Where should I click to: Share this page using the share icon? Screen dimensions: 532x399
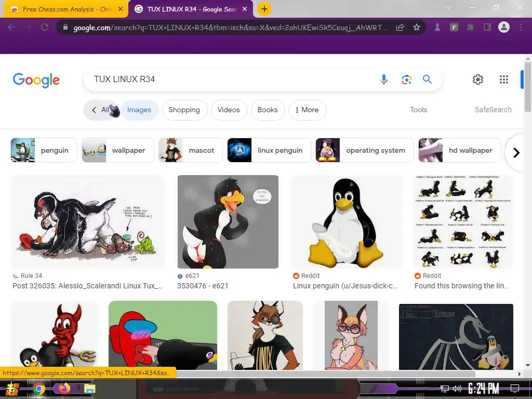pos(400,27)
